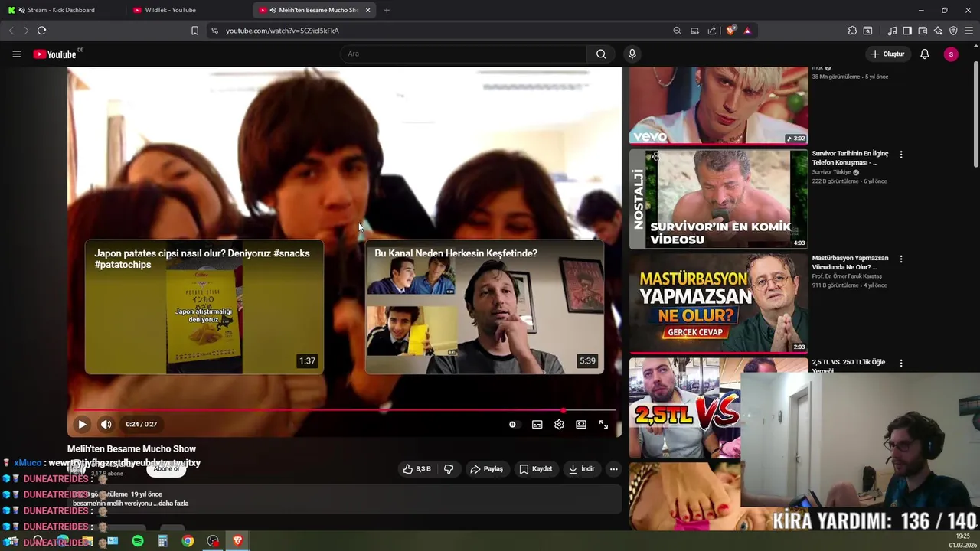Open more actions menu under the video
Screen dimensions: 980x551
tap(613, 468)
